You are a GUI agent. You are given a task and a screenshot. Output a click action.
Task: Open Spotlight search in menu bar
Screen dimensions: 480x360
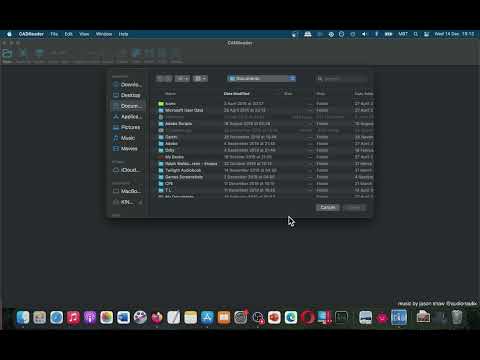click(416, 34)
